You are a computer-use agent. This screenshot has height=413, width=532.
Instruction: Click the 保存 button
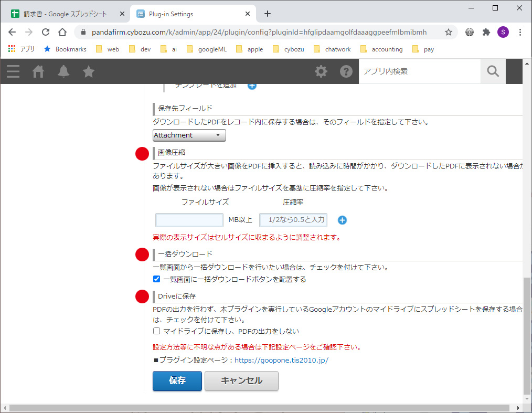(x=177, y=381)
